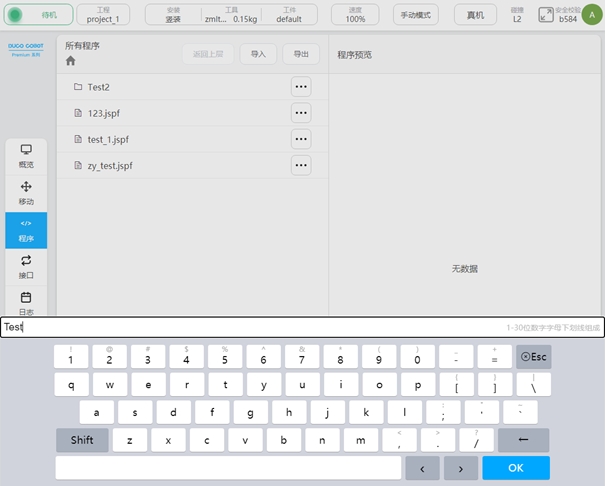Toggle the Shift key on keyboard
This screenshot has width=605, height=486.
point(82,440)
